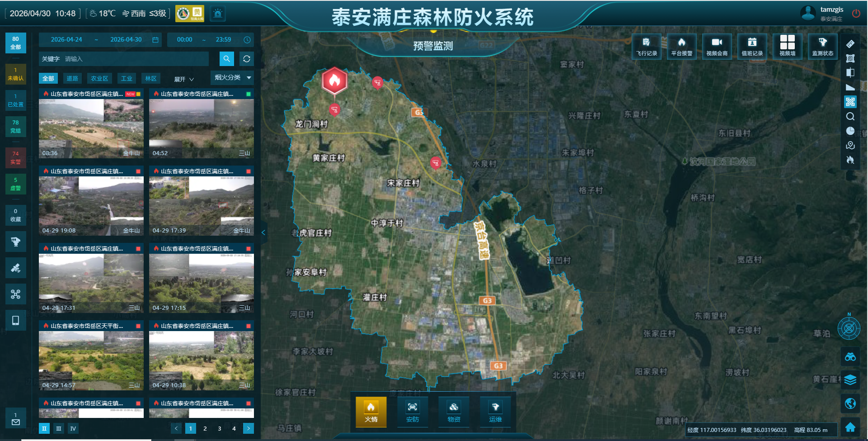Open the mobile device sidebar icon
This screenshot has height=441, width=868.
point(15,320)
